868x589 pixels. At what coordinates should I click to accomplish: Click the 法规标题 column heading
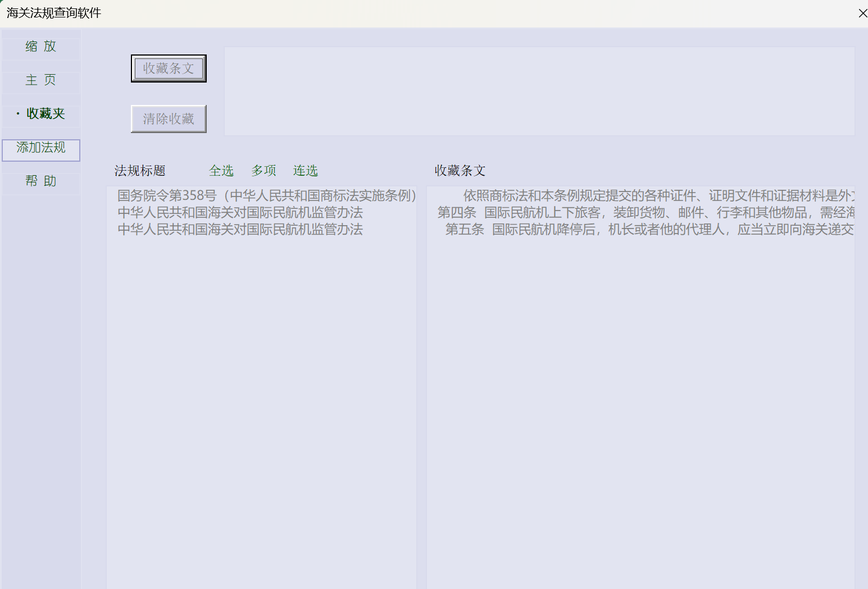140,171
